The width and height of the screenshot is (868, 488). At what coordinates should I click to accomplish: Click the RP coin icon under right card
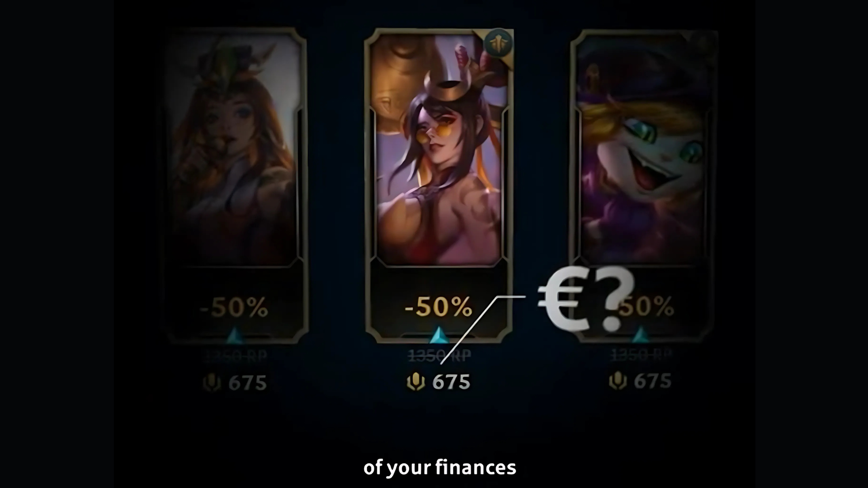click(x=618, y=381)
